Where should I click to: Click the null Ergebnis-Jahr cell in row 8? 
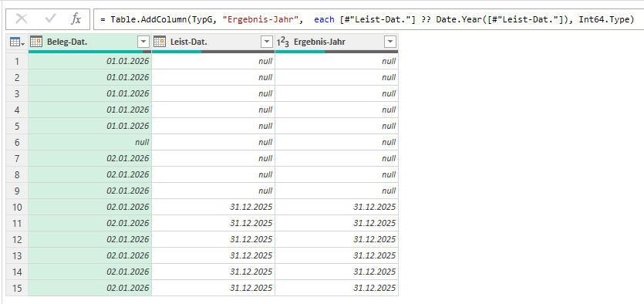coord(336,174)
